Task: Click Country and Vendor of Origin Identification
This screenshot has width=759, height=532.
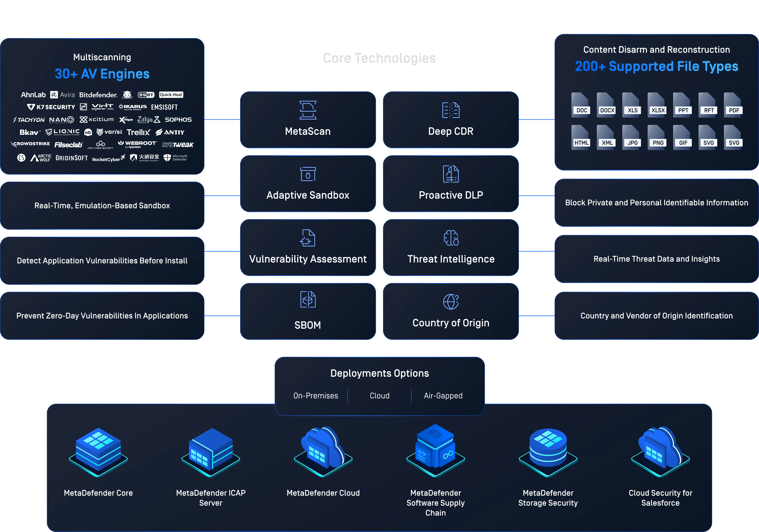Action: click(656, 316)
